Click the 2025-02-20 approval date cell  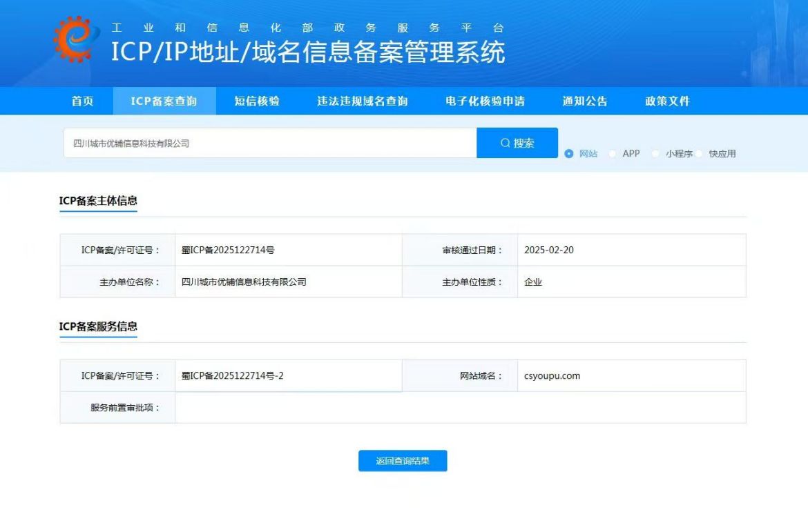pos(549,250)
